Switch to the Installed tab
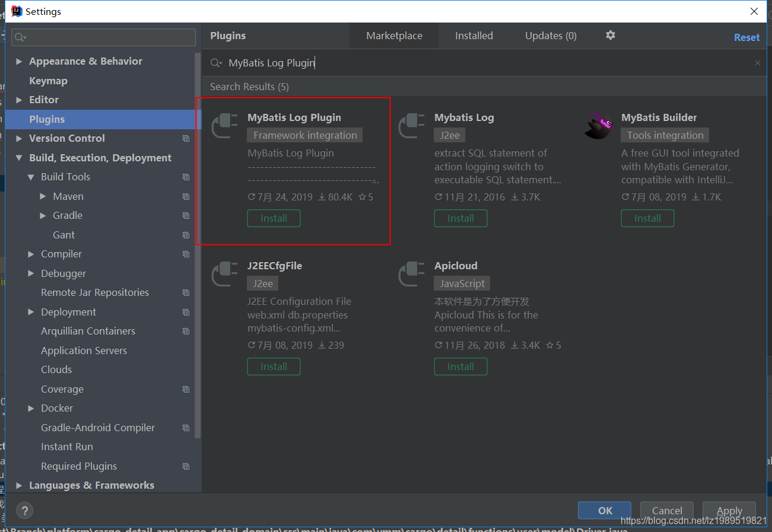 [474, 36]
